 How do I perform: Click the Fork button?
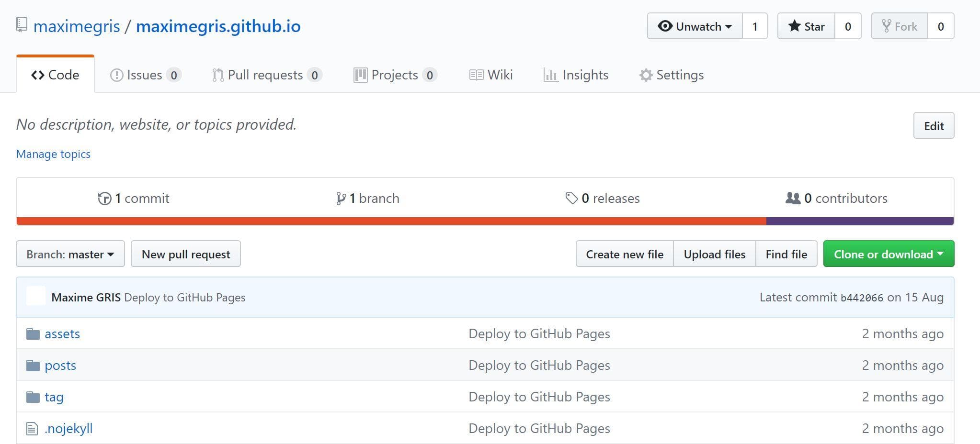(x=900, y=26)
